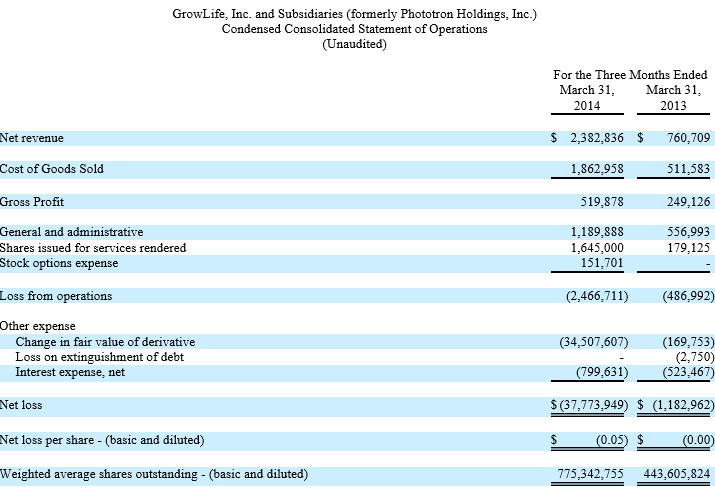Select operating loss value (2,466,711)
The width and height of the screenshot is (715, 504).
click(x=597, y=296)
